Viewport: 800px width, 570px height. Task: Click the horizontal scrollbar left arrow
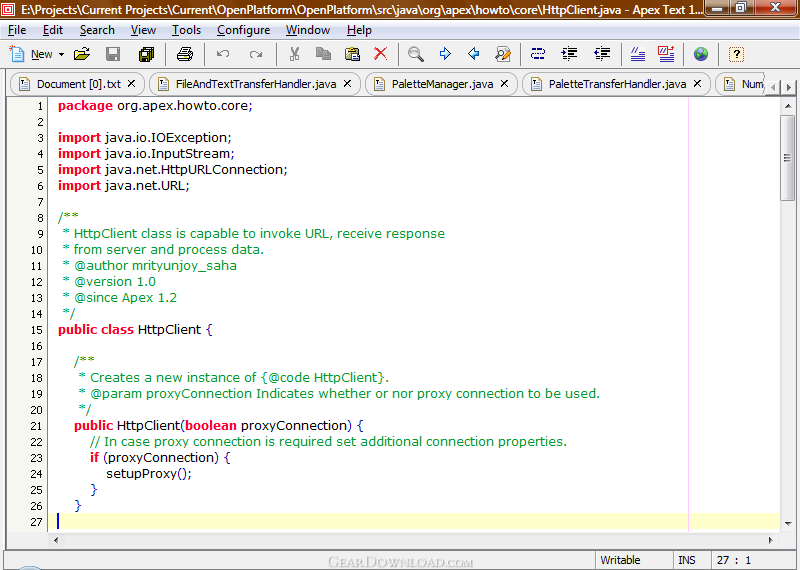56,539
